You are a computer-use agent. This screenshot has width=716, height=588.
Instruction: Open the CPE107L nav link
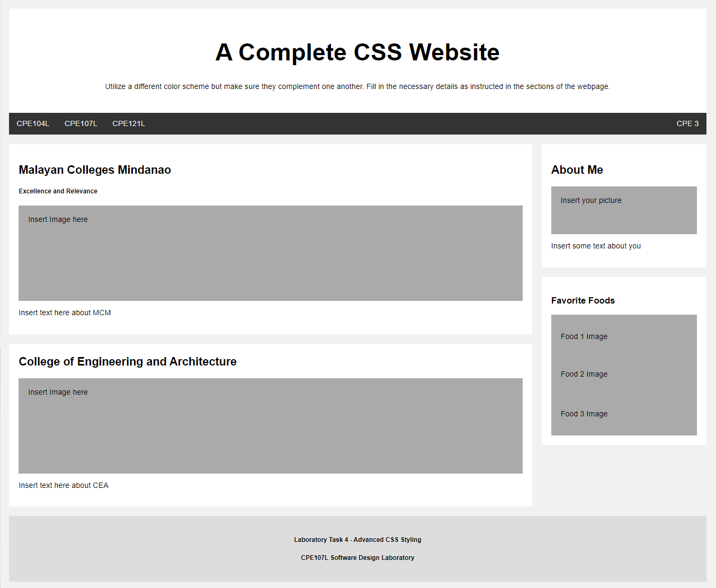click(x=81, y=123)
